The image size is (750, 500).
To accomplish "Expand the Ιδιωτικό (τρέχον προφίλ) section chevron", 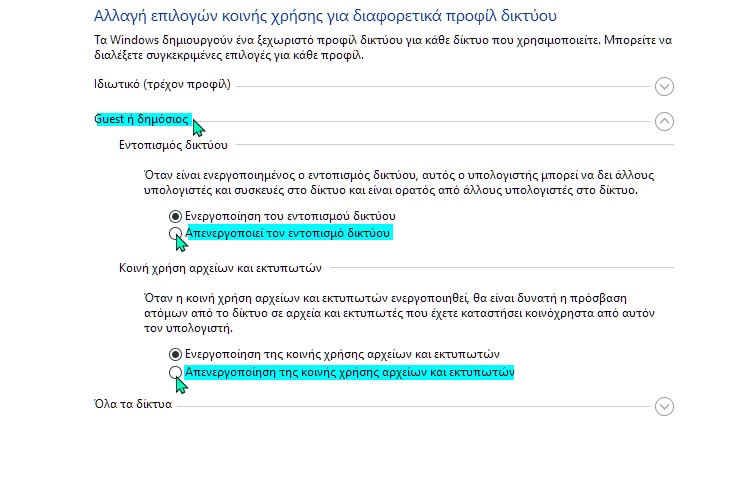I will pyautogui.click(x=664, y=87).
